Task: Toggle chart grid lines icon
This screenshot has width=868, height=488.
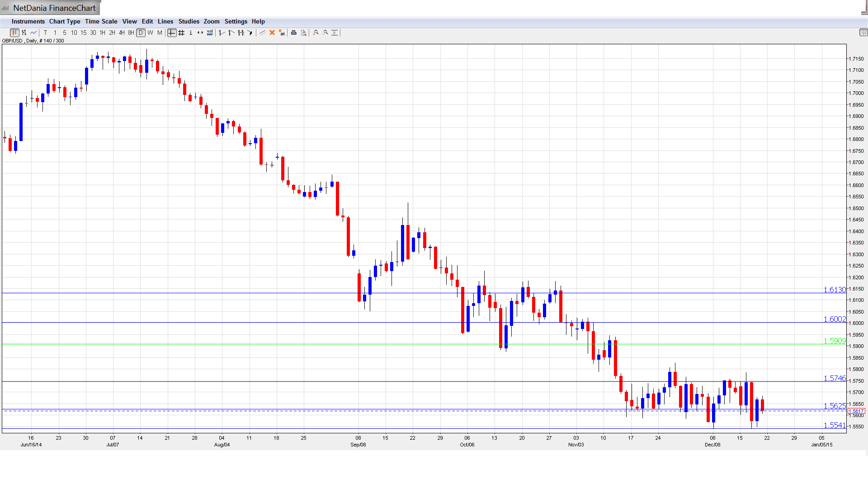Action: click(181, 33)
